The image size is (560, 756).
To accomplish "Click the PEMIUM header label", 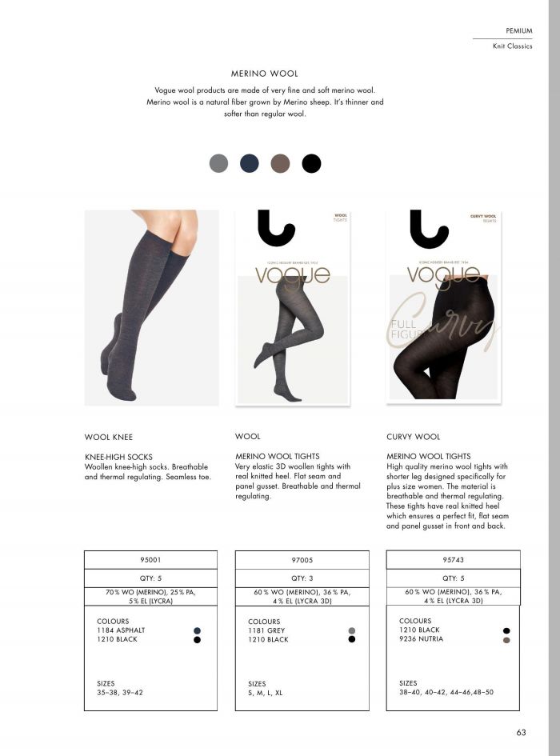I will tap(519, 31).
